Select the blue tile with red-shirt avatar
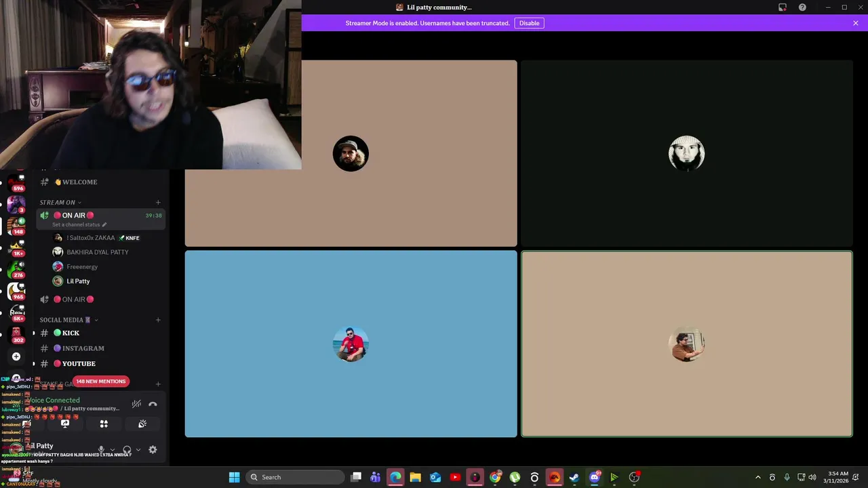This screenshot has height=488, width=868. pyautogui.click(x=351, y=344)
